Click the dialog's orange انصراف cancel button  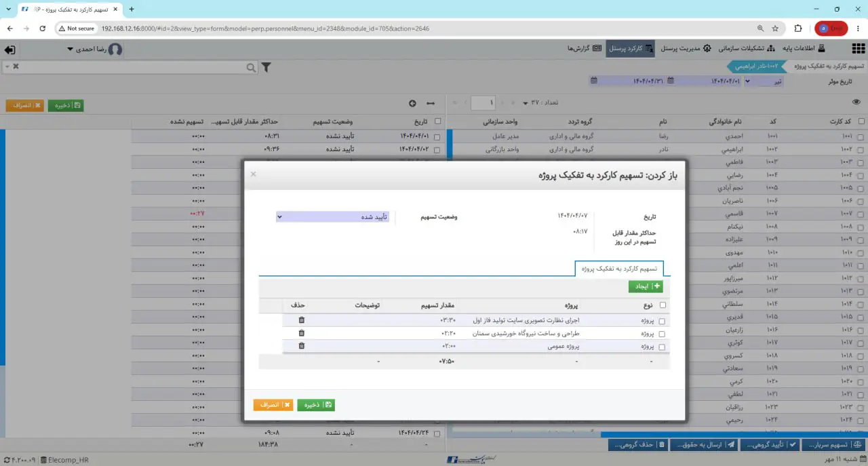click(273, 405)
